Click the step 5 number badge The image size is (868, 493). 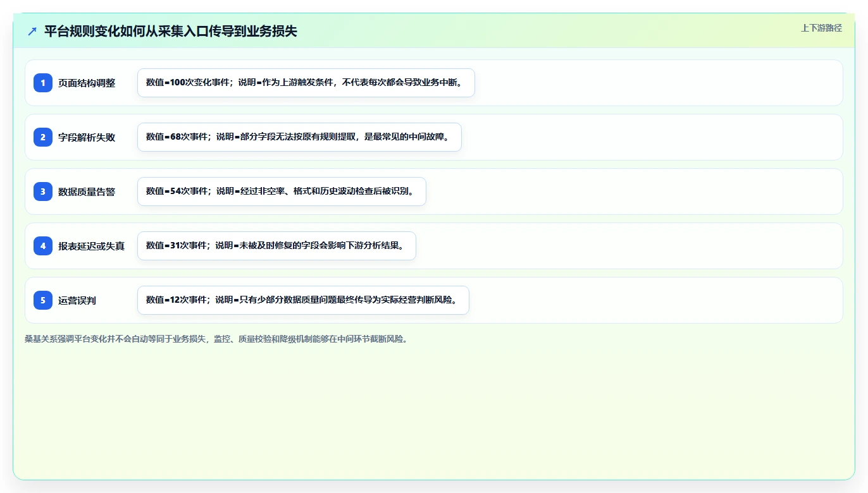[x=43, y=300]
